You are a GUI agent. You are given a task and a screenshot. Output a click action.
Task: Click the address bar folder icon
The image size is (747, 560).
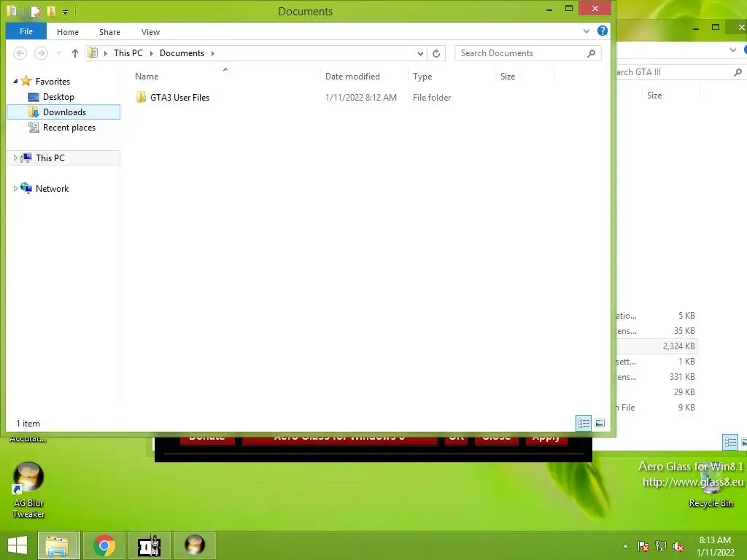[x=93, y=52]
